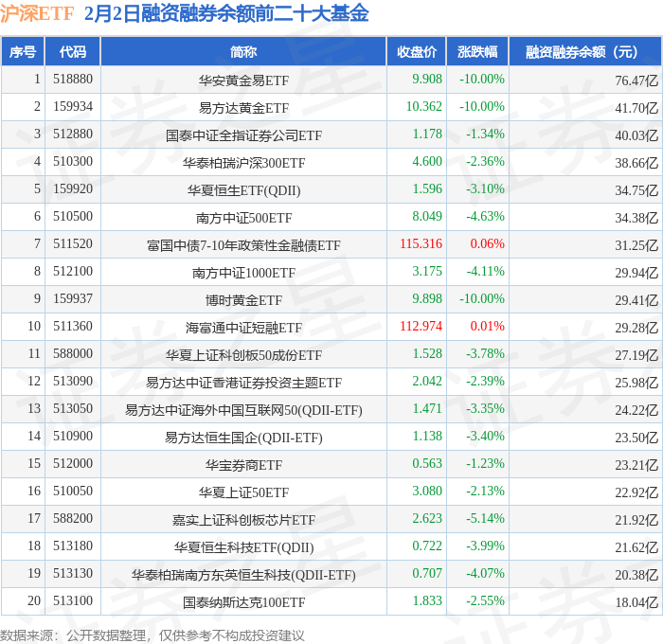Select the fund name 华泰柏瑞南方东英恒生科技(QDII-ETF)
Screen dimensions: 663x644
(243, 575)
